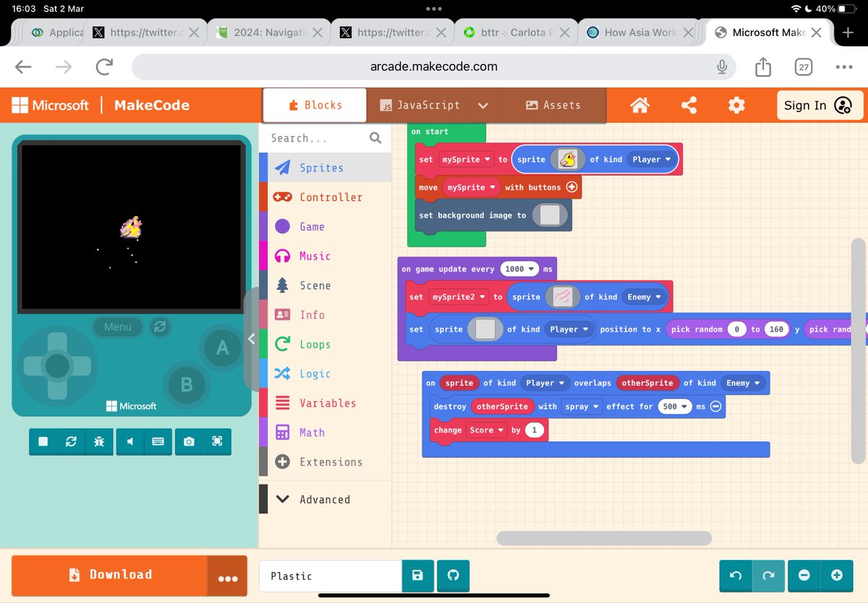Launch the simulator in full screen

click(217, 442)
